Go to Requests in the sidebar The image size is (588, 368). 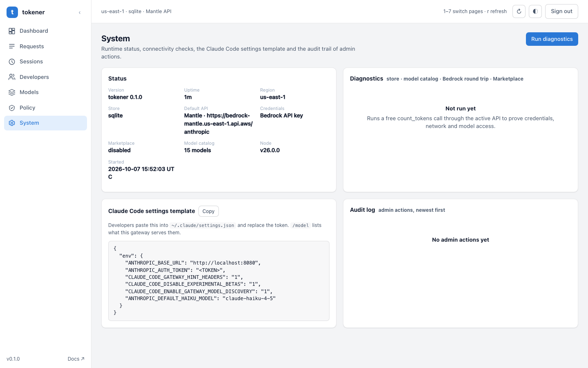point(45,46)
